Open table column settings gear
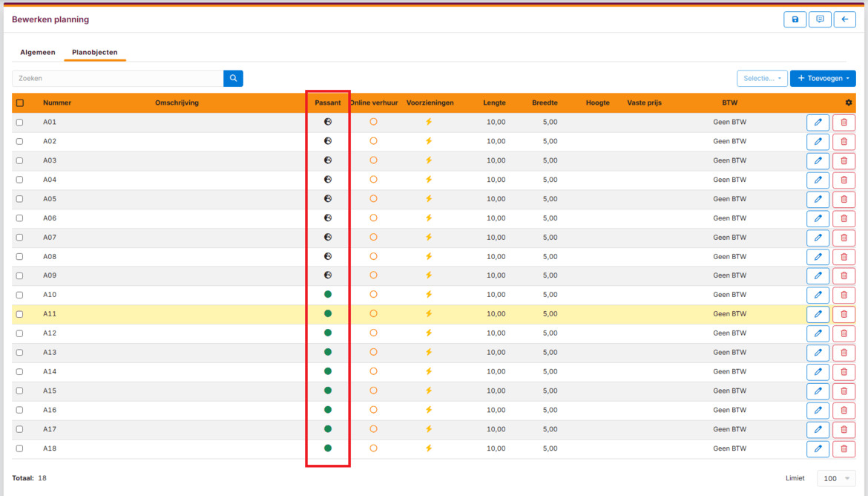This screenshot has width=868, height=496. pos(849,102)
